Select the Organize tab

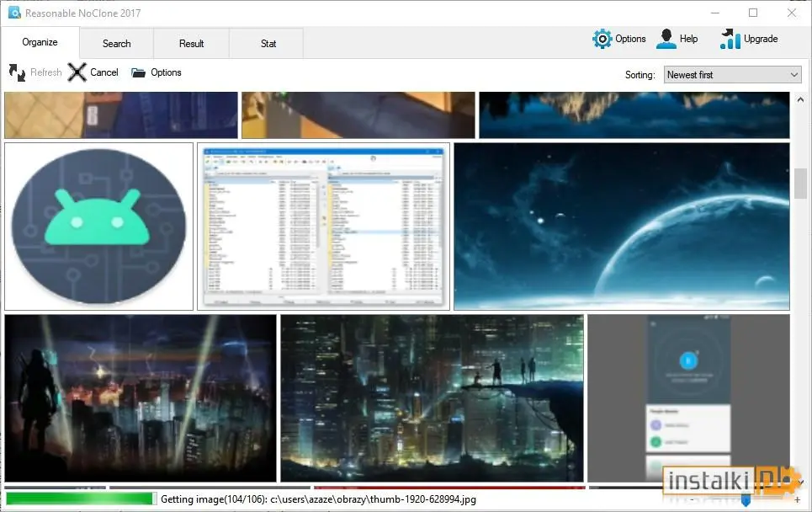pyautogui.click(x=40, y=42)
